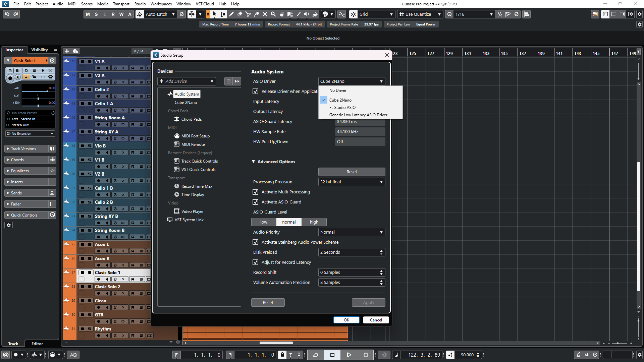Image resolution: width=644 pixels, height=362 pixels.
Task: Select MIDI Port Setup in Devices
Action: pyautogui.click(x=195, y=136)
